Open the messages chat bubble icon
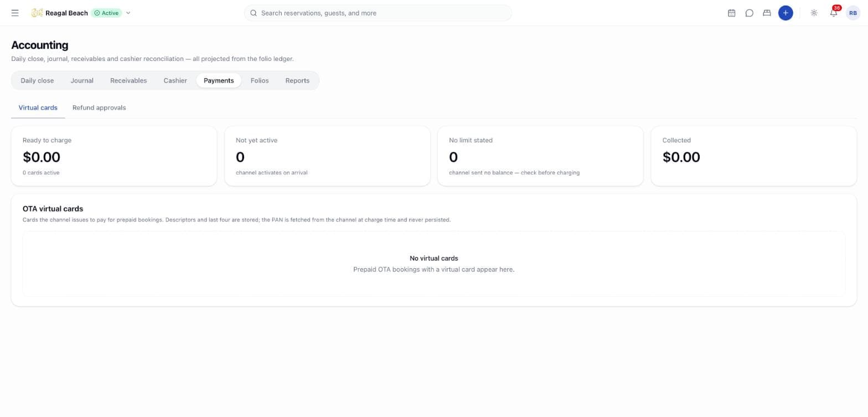 749,13
